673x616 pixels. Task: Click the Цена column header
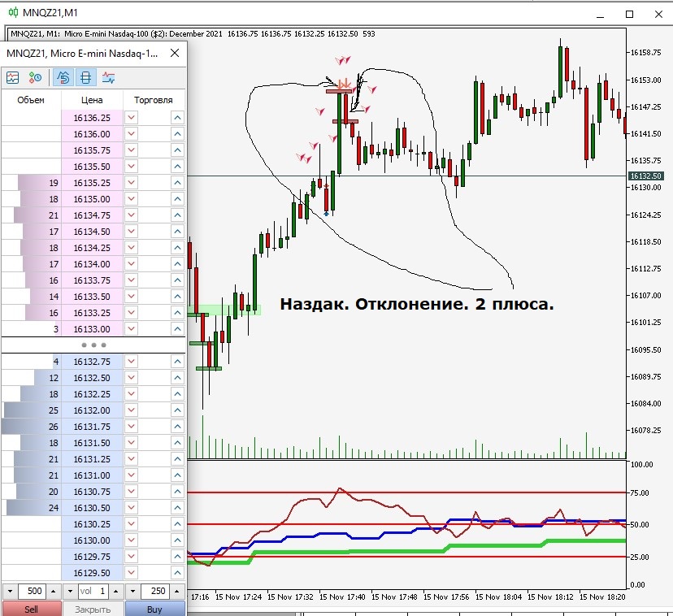[x=92, y=100]
